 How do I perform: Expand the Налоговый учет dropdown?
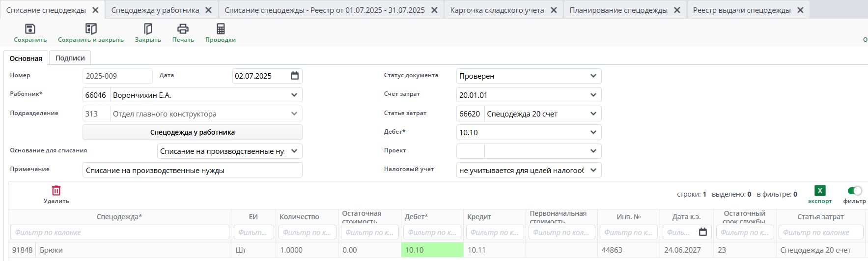[593, 170]
